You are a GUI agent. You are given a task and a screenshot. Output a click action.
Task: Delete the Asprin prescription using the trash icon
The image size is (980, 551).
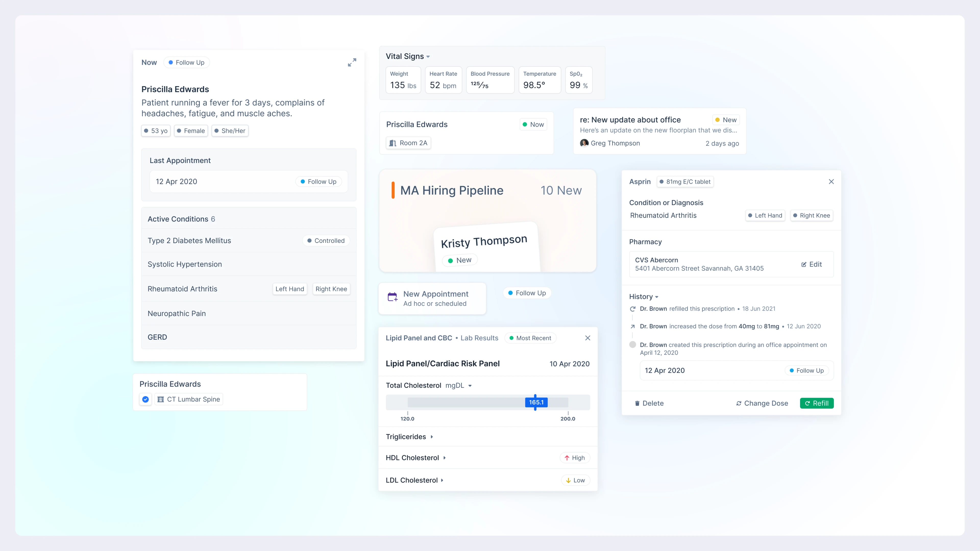[638, 403]
